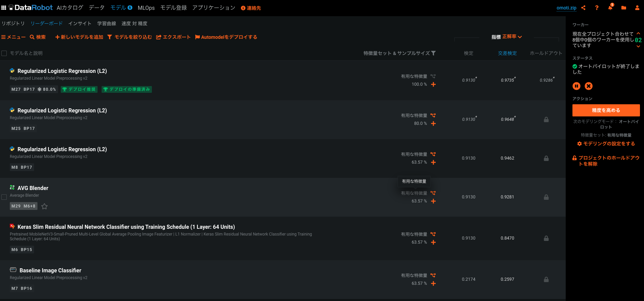Click holdout lock icon in Keras model row

tap(546, 238)
